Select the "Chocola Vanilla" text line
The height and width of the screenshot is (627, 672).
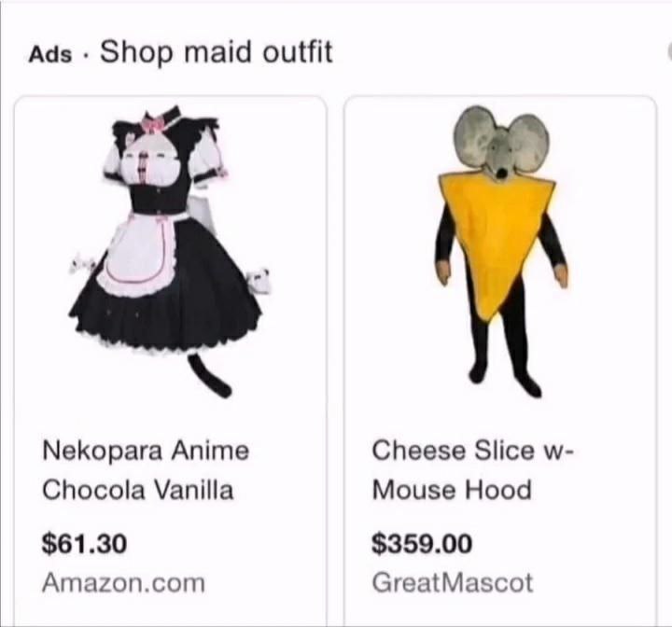click(x=137, y=490)
